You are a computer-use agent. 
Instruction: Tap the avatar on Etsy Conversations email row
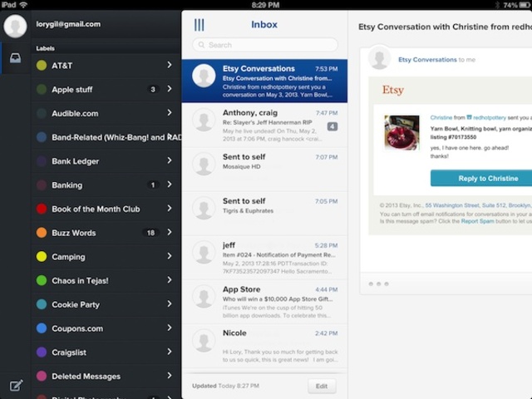[x=204, y=76]
